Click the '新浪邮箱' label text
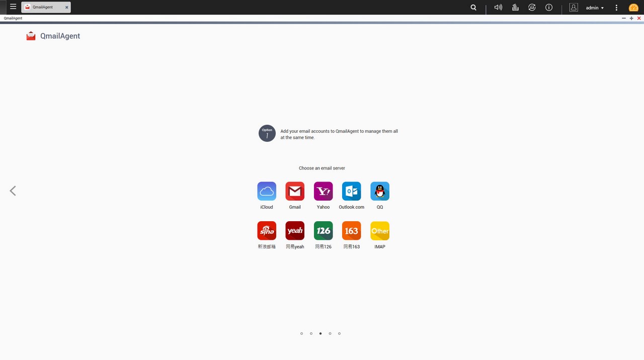The height and width of the screenshot is (360, 644). coord(267,247)
